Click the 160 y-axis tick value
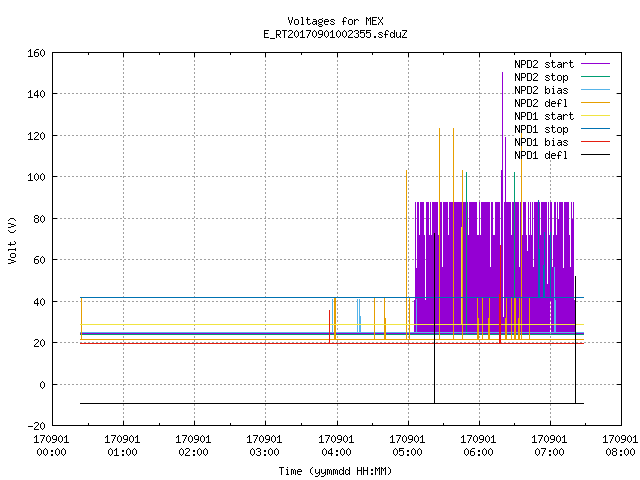 36,53
